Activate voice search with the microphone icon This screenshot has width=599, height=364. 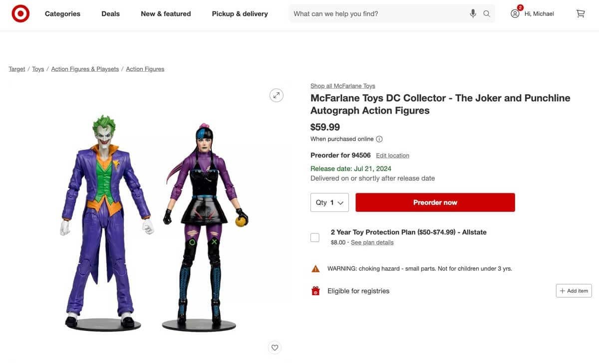coord(473,13)
